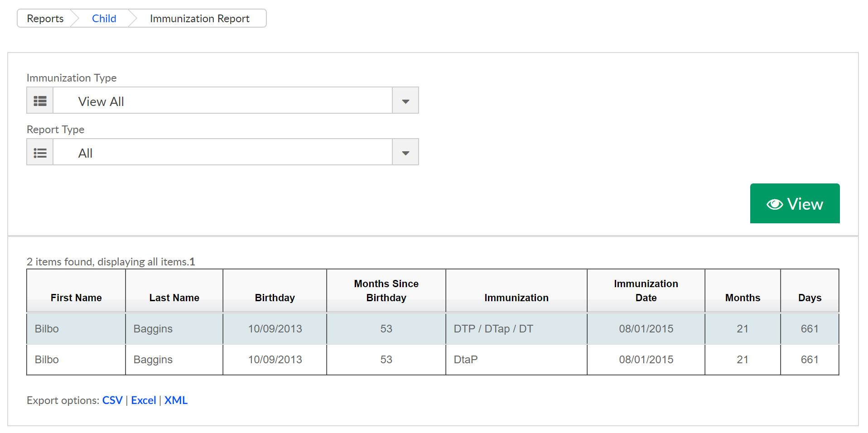Export results as Excel
Image resolution: width=868 pixels, height=433 pixels.
(144, 400)
